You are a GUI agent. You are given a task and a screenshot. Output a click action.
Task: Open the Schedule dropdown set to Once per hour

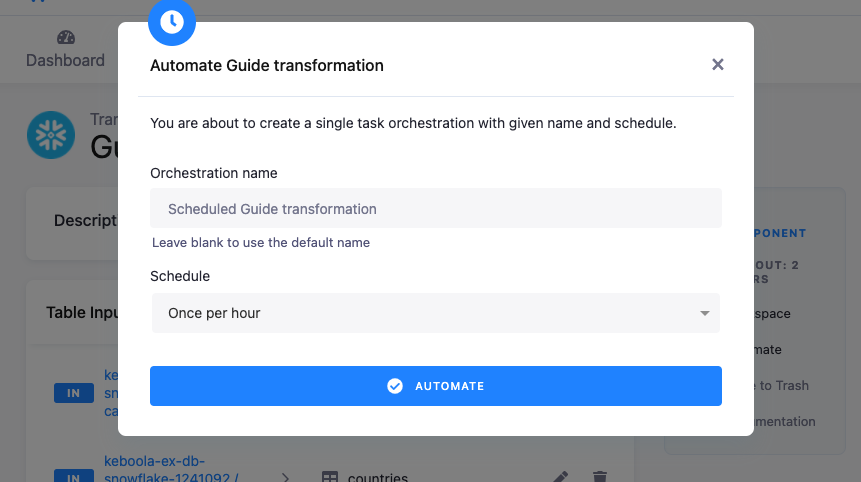(x=435, y=313)
